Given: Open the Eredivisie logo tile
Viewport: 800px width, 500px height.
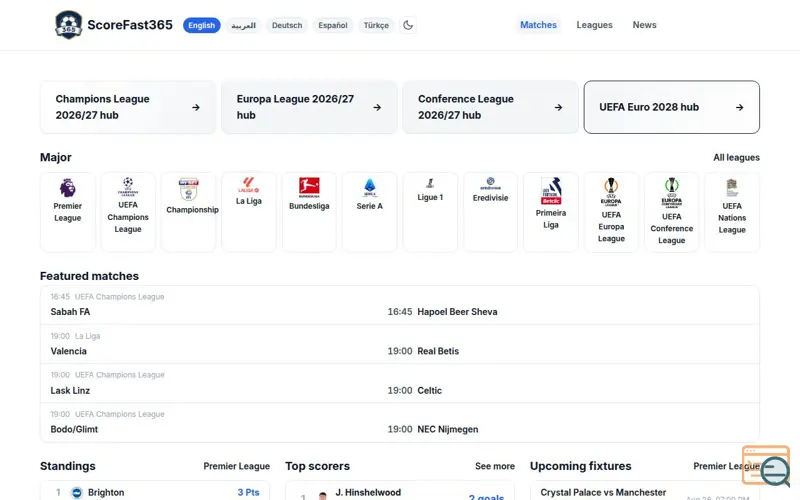Looking at the screenshot, I should pos(490,212).
